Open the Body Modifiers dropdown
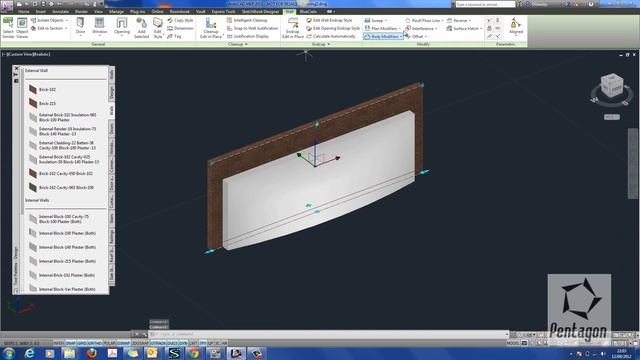This screenshot has height=360, width=640. 383,36
